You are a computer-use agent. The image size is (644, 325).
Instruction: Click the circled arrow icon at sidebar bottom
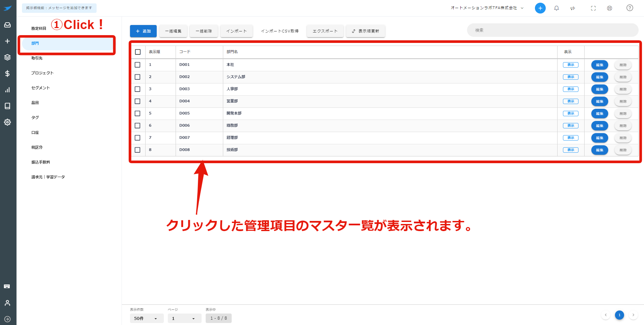(7, 319)
